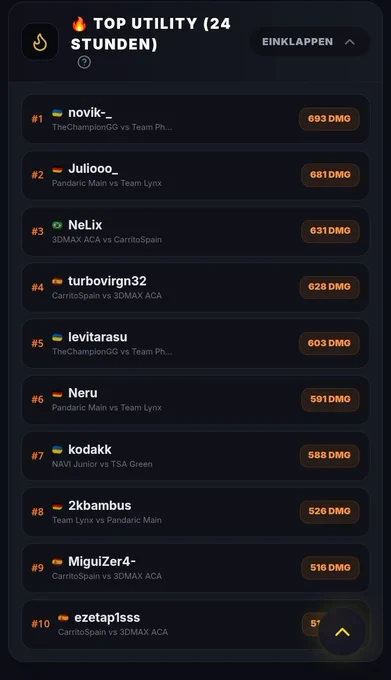Screen dimensions: 391x680
Task: Open MiguiZer4- player entry
Action: 196,568
